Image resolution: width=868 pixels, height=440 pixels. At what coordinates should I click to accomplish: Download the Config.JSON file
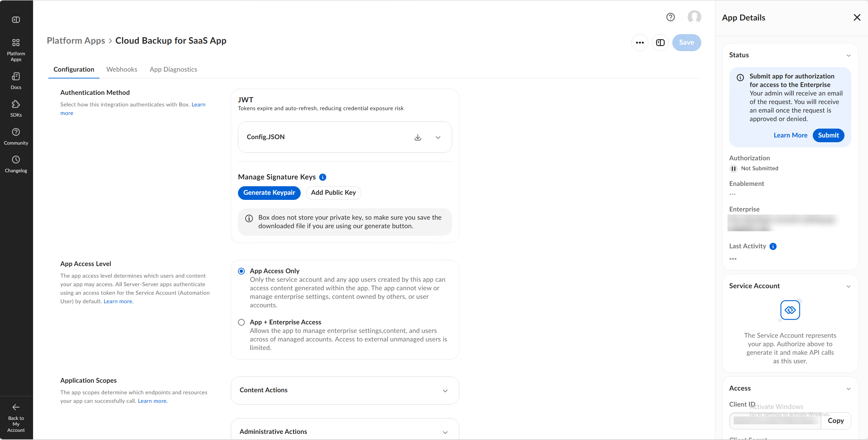pos(418,137)
